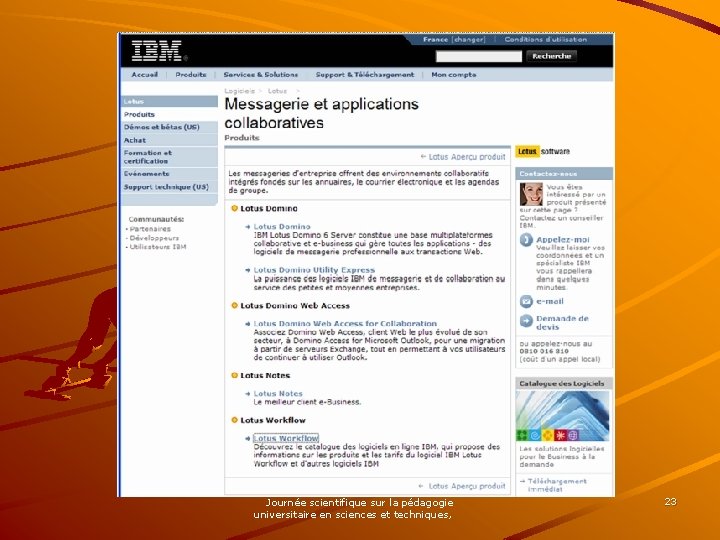Open the France changer link
Screen dimensions: 720x540
pos(454,39)
